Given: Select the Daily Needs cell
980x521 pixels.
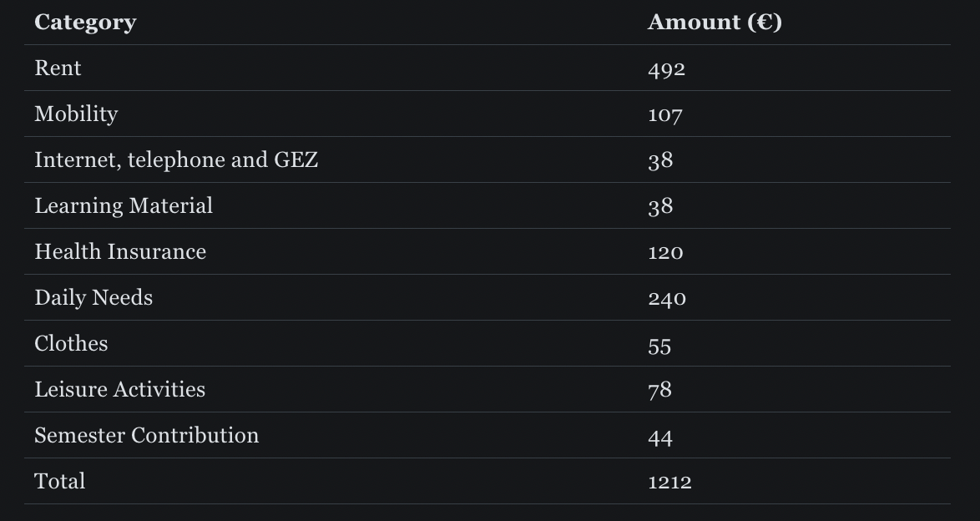Looking at the screenshot, I should click(x=93, y=298).
